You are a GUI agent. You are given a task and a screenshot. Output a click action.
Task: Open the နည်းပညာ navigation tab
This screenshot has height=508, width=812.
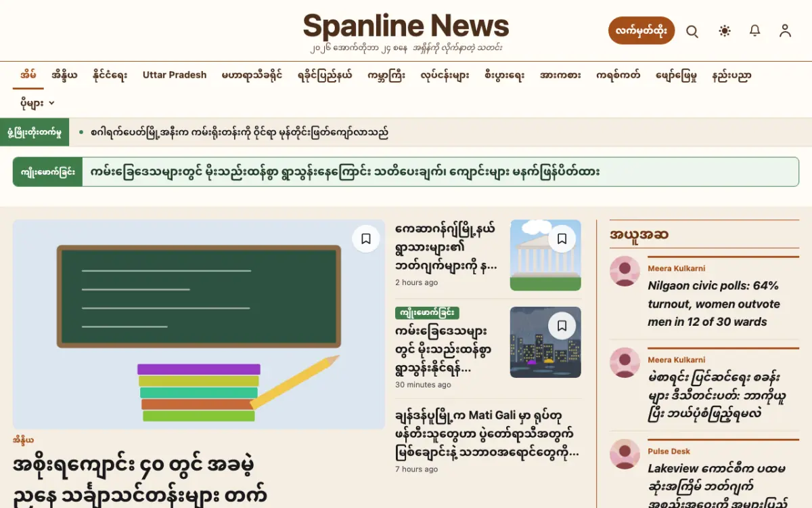(731, 75)
